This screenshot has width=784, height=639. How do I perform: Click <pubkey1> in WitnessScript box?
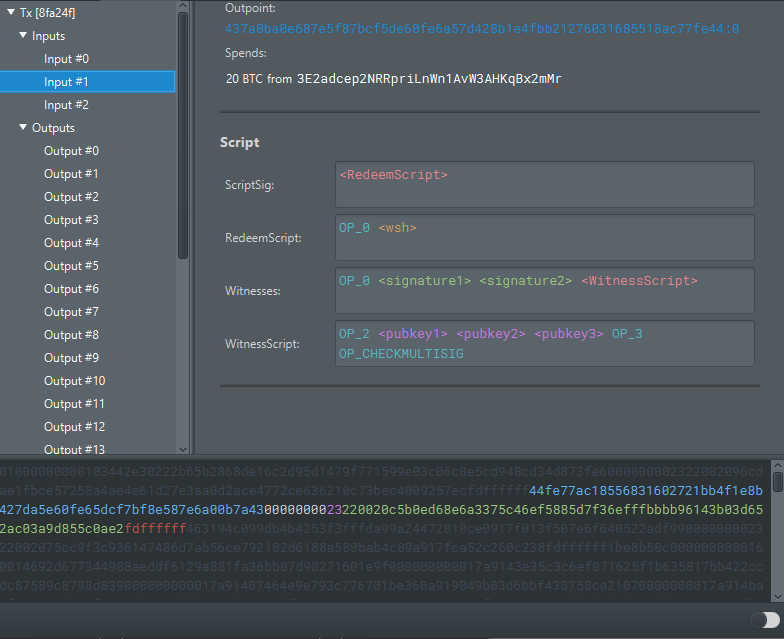(x=413, y=334)
